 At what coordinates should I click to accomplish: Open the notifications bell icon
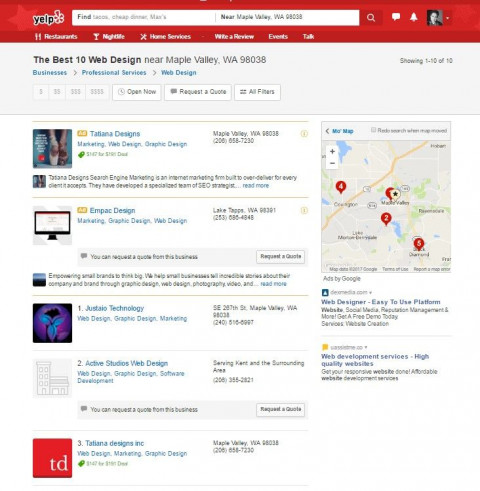pos(414,17)
